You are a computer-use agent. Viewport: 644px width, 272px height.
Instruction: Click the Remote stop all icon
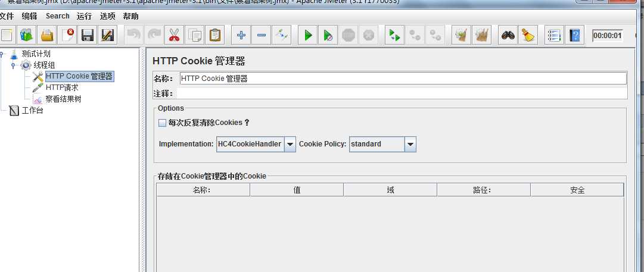pos(415,35)
